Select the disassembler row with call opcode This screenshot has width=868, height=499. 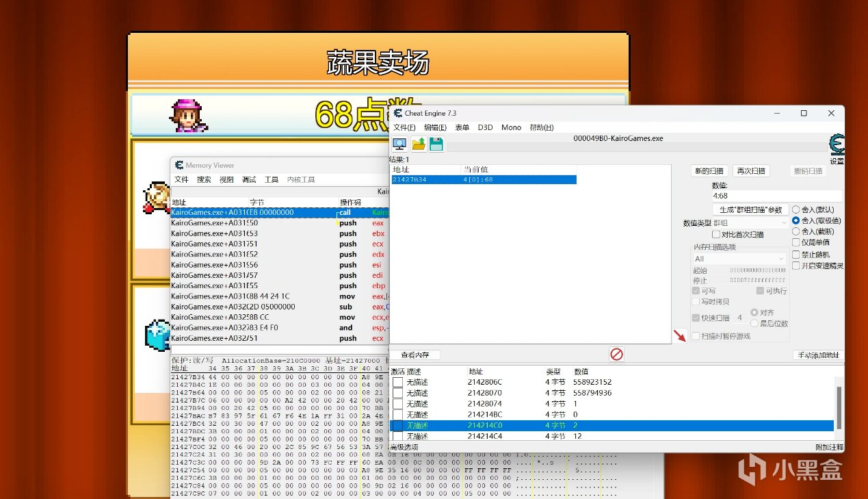pos(280,212)
